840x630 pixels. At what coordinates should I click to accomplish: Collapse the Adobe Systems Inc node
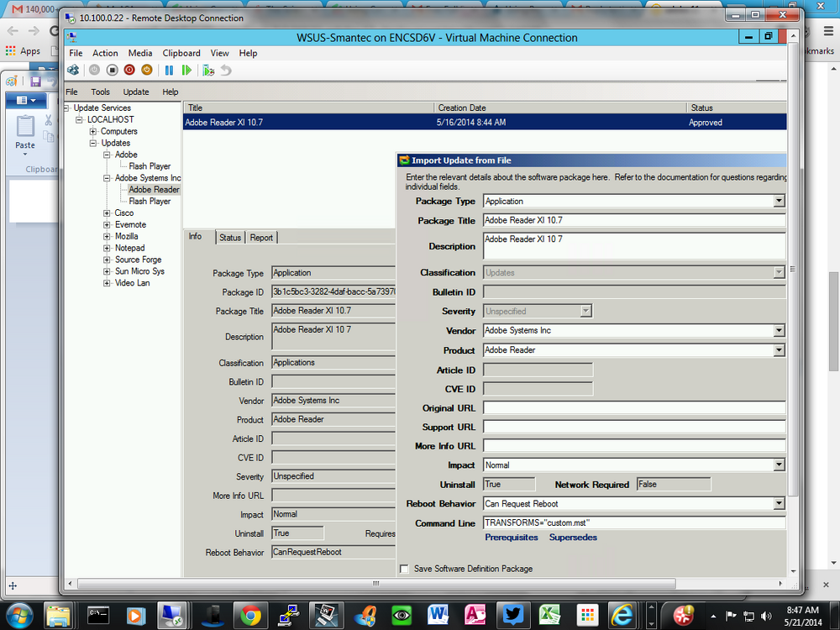(x=107, y=178)
